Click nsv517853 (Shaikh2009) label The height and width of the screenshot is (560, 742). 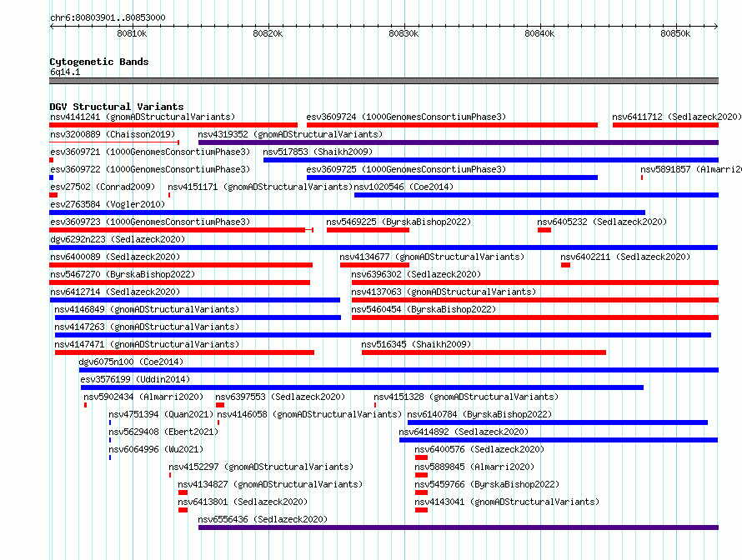coord(318,152)
